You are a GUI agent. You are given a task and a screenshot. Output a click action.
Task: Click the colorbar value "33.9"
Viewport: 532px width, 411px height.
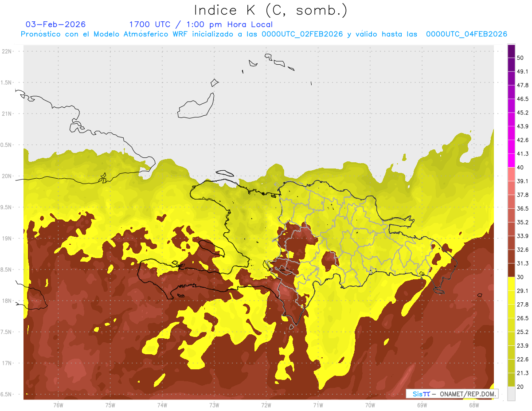522,236
